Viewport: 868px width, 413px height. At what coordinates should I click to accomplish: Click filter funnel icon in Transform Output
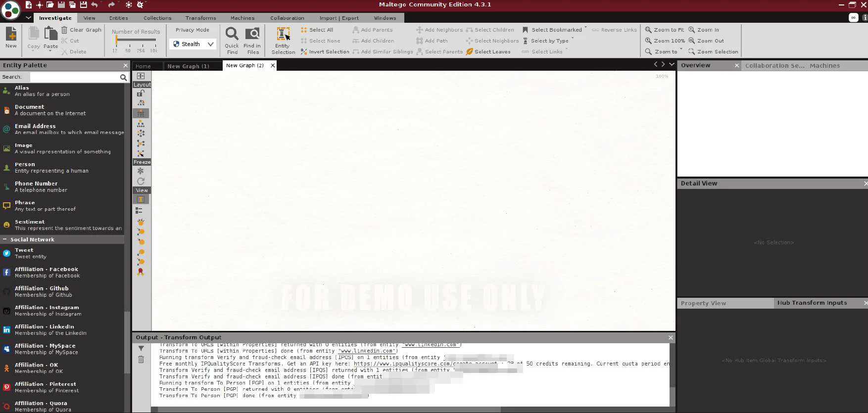pyautogui.click(x=141, y=348)
